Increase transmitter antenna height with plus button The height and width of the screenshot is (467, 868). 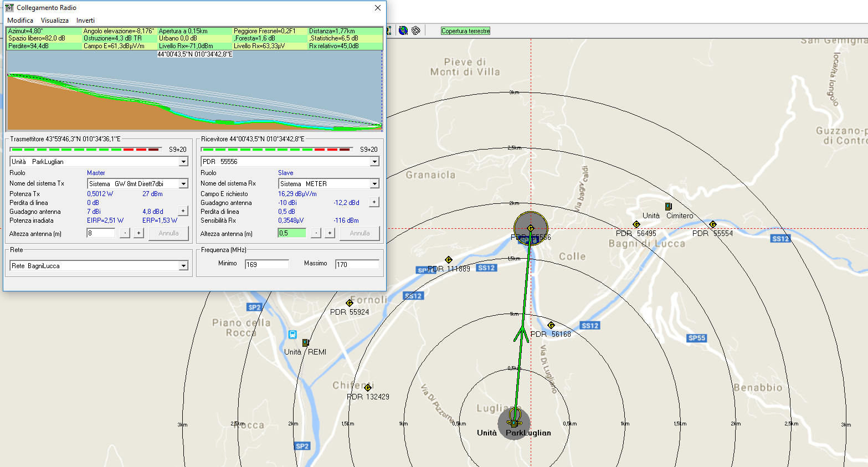(138, 233)
